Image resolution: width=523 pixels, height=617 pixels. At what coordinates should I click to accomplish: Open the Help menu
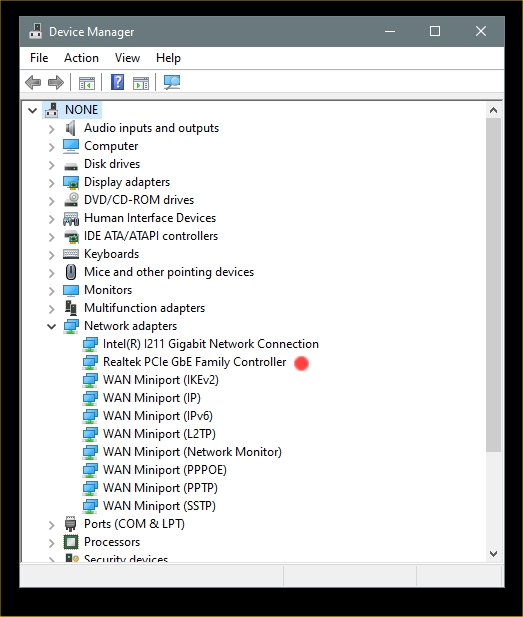tap(168, 58)
